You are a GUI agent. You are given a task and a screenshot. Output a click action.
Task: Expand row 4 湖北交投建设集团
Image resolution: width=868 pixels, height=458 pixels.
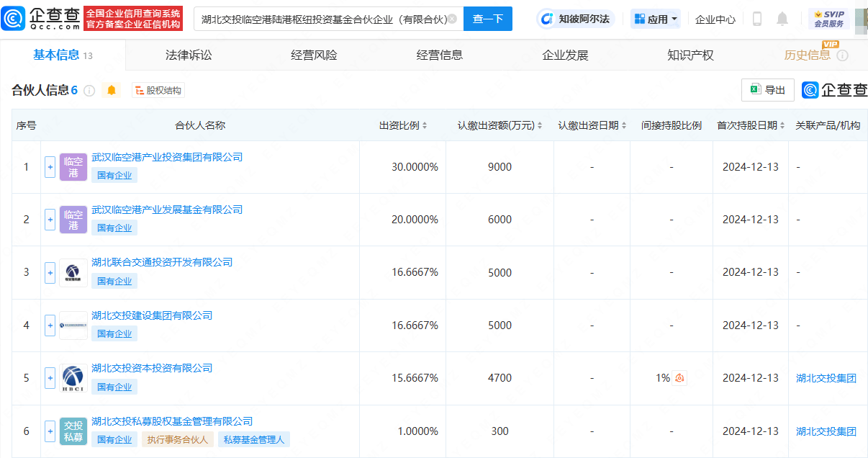pyautogui.click(x=50, y=325)
